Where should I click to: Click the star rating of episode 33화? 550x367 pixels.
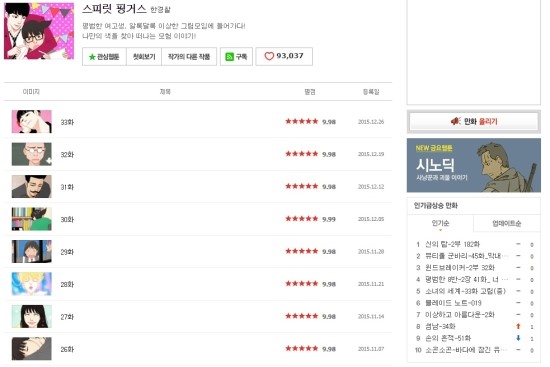[302, 121]
